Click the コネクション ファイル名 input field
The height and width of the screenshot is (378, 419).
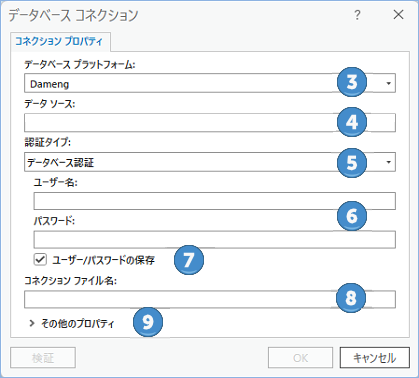tap(210, 299)
